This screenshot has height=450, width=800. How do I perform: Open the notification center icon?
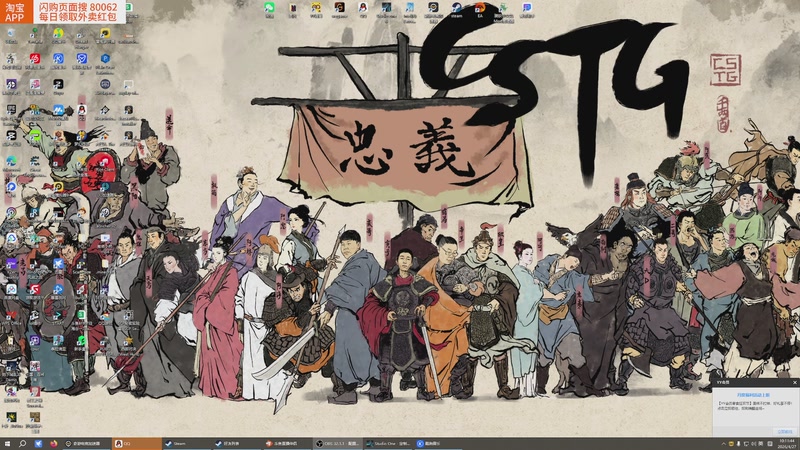(x=770, y=444)
